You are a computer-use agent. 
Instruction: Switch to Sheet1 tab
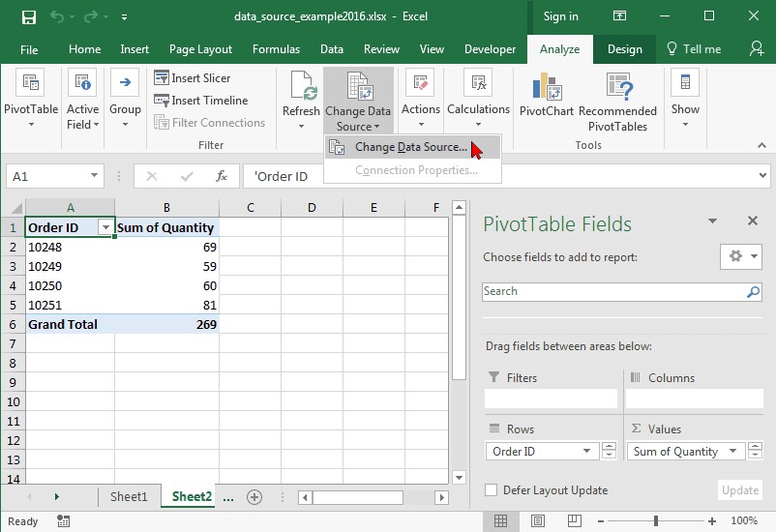pos(129,496)
